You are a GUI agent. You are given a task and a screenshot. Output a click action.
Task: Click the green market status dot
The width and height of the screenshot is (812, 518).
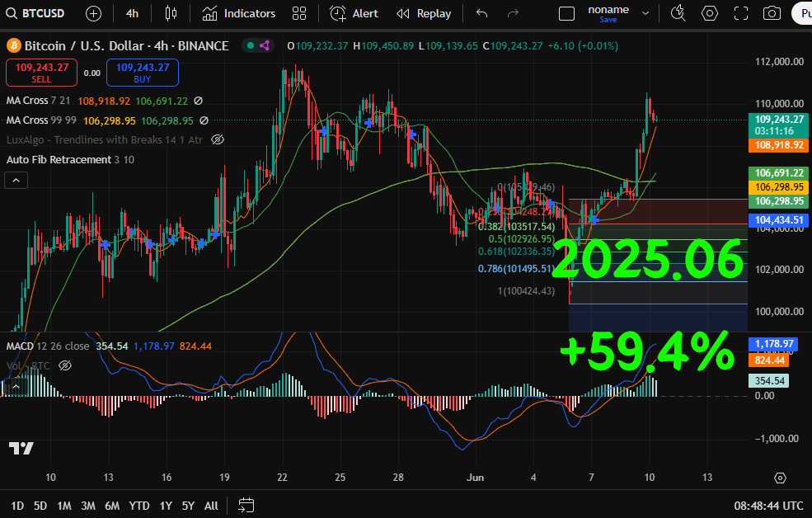tap(251, 45)
